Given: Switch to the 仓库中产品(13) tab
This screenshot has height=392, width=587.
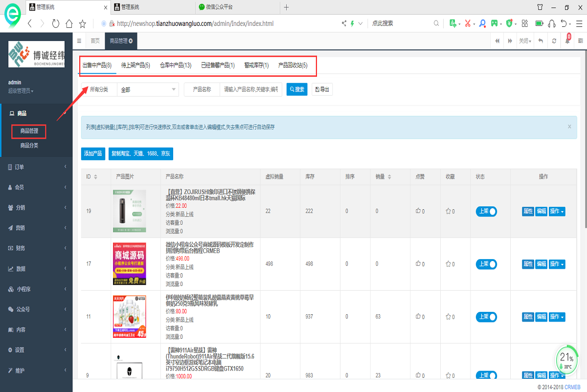Looking at the screenshot, I should click(175, 65).
